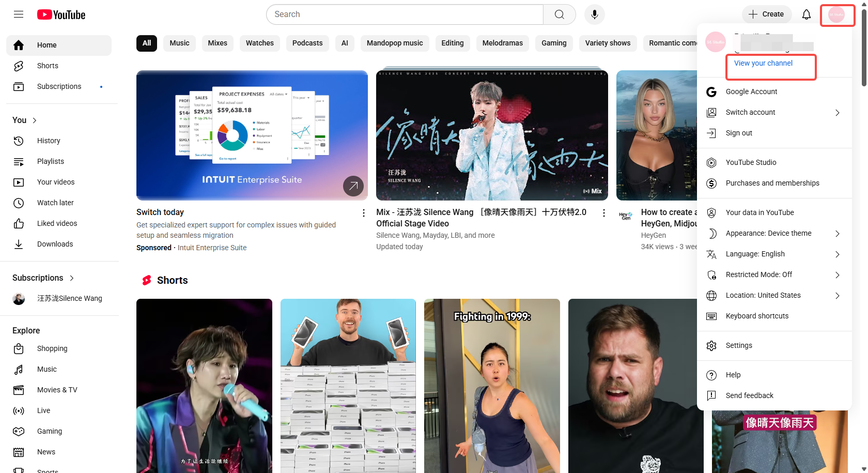Click the search magnifier button

point(559,14)
